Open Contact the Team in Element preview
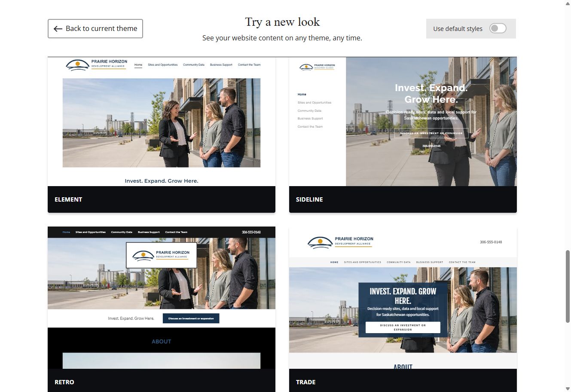 coord(249,65)
